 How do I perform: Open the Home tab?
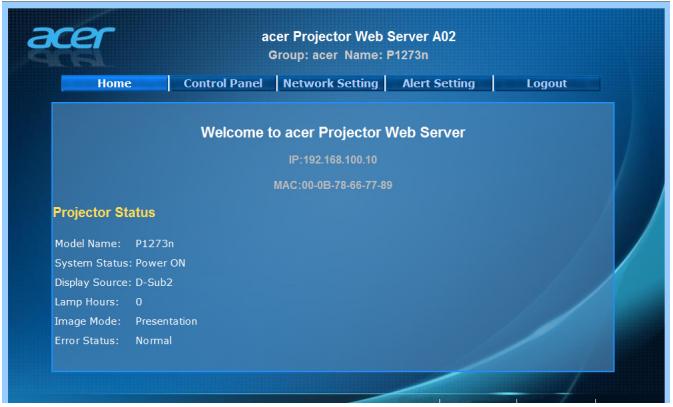[114, 83]
